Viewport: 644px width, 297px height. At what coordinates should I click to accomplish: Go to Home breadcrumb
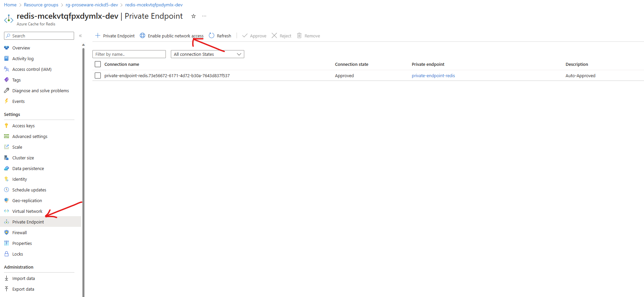[10, 5]
